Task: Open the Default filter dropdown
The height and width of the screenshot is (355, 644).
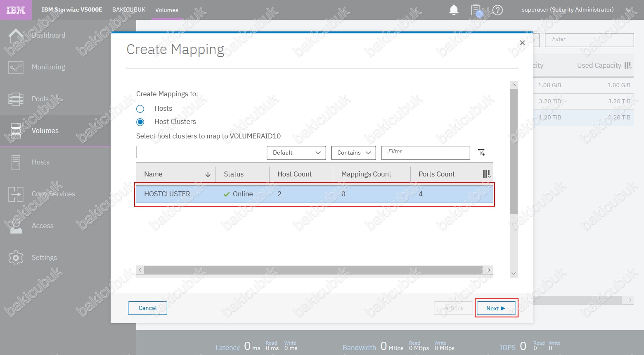Action: click(296, 153)
